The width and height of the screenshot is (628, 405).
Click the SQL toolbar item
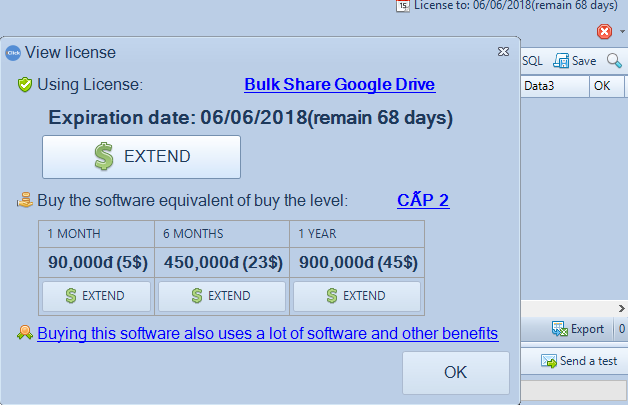[x=532, y=61]
